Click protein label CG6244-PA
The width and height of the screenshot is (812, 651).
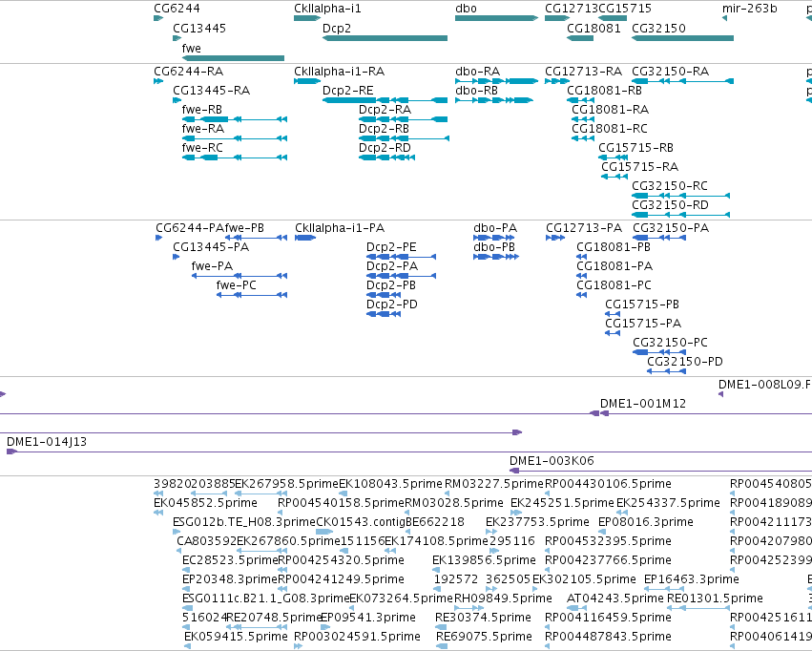tap(190, 228)
